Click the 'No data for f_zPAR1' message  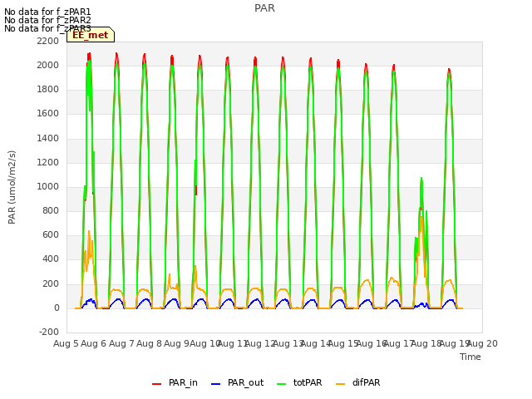47,12
